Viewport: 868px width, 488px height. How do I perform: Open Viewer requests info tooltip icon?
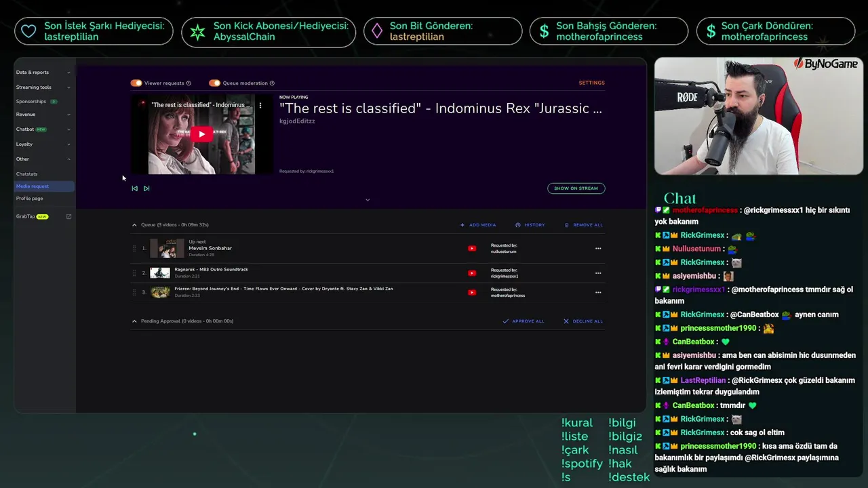pyautogui.click(x=189, y=83)
